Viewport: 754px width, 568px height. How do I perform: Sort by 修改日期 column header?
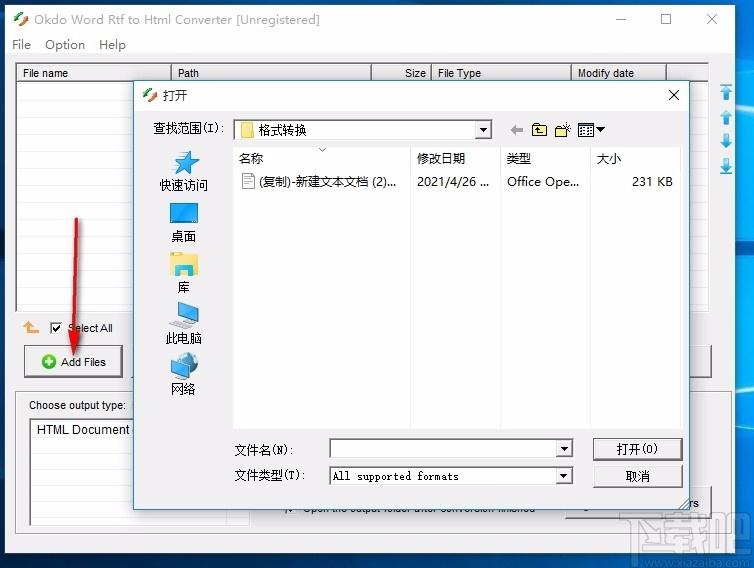click(x=454, y=158)
